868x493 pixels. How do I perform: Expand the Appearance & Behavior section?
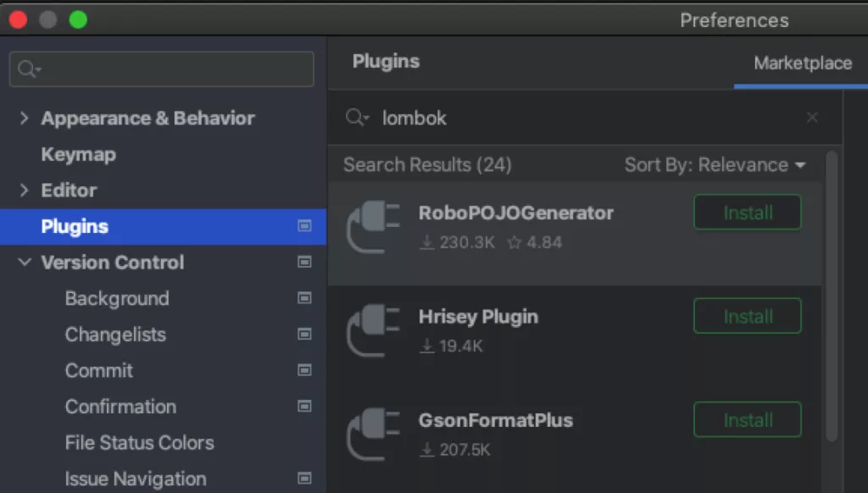tap(24, 118)
